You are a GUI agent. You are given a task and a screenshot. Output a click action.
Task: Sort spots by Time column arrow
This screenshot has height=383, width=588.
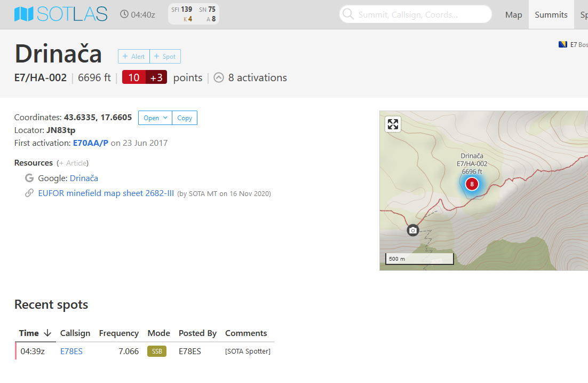47,333
